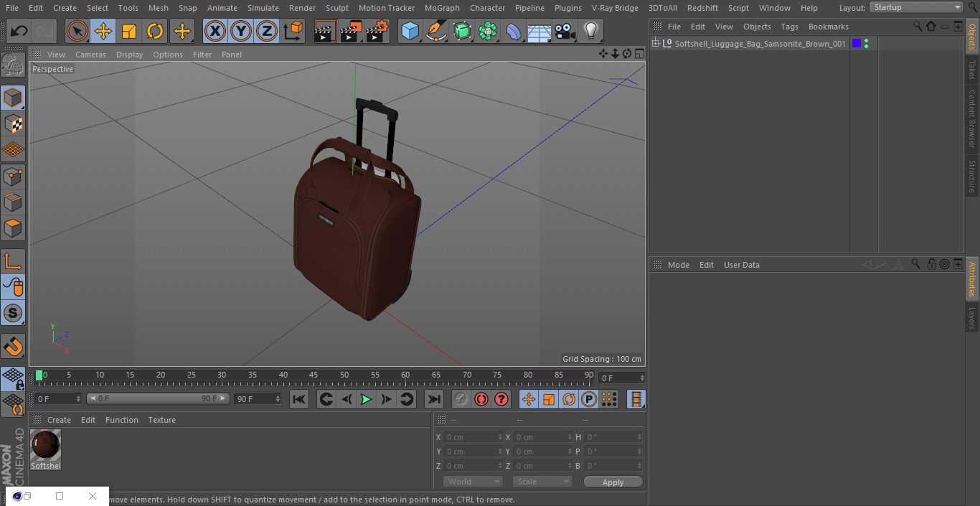This screenshot has height=506, width=980.
Task: Switch to Polygons mode
Action: [x=13, y=228]
